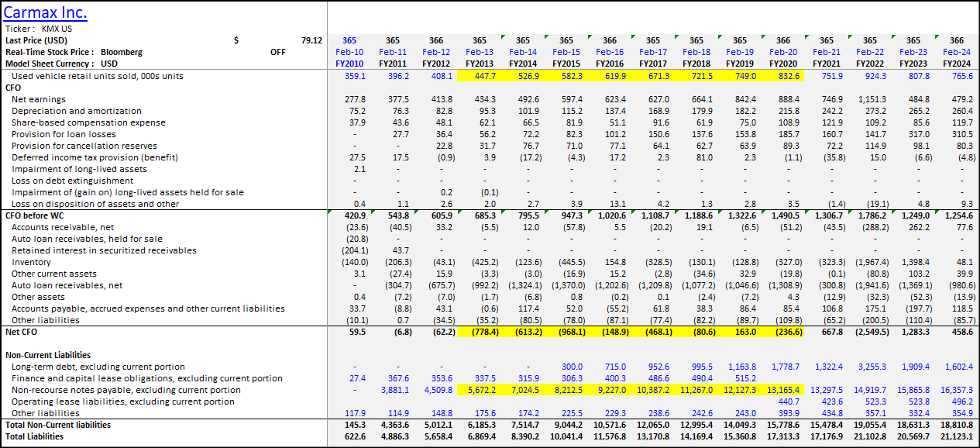
Task: Click the FY2010 column header
Action: click(x=349, y=64)
